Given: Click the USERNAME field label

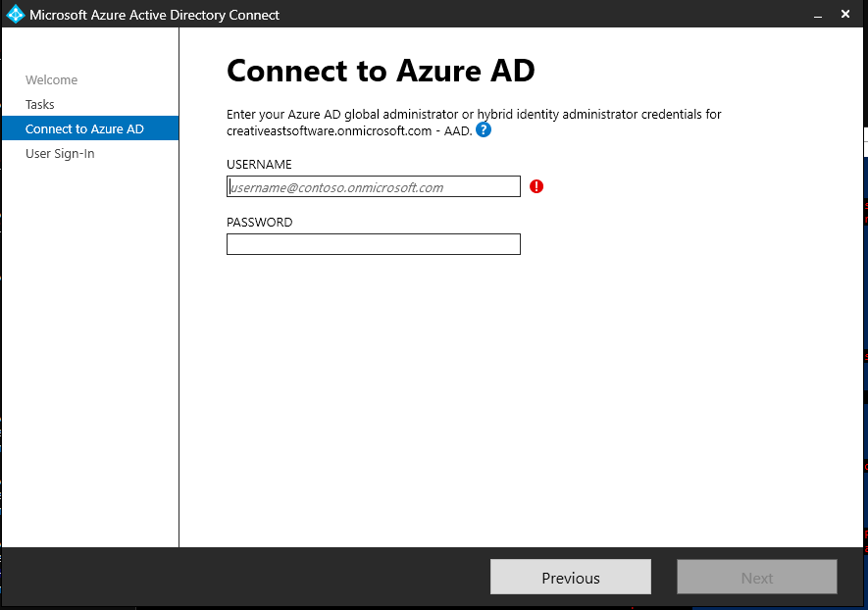Looking at the screenshot, I should coord(259,165).
